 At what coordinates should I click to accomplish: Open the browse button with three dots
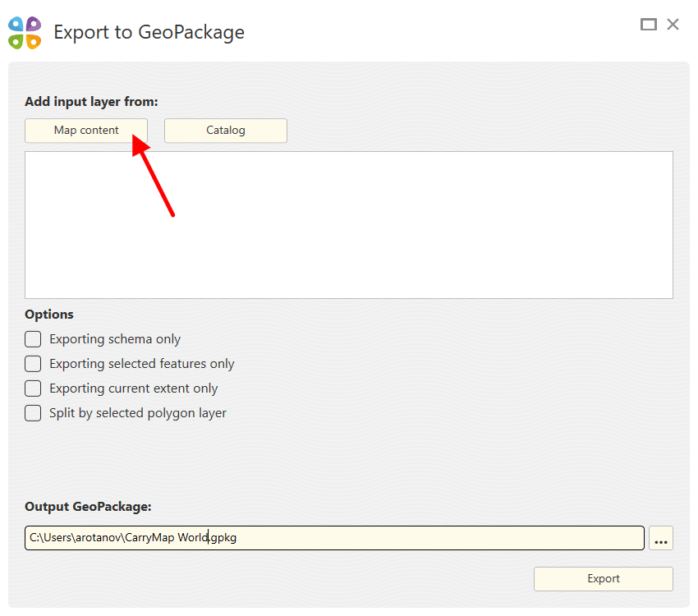[x=661, y=539]
